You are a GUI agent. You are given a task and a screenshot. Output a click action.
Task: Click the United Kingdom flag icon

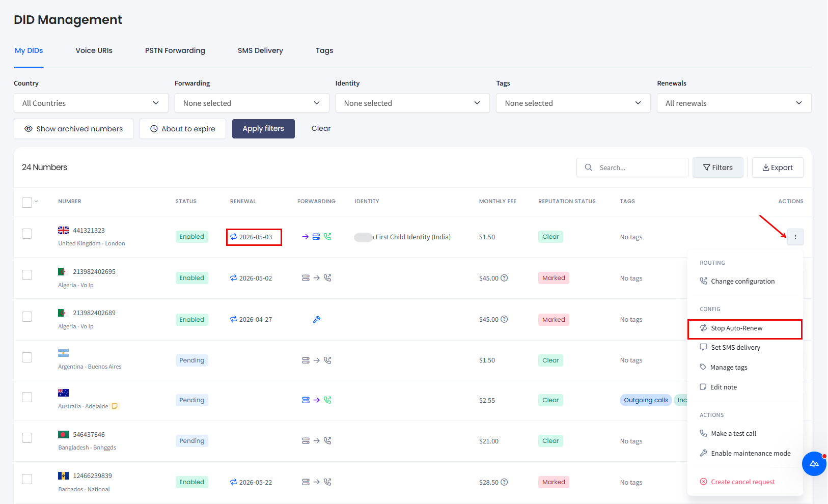click(x=63, y=231)
